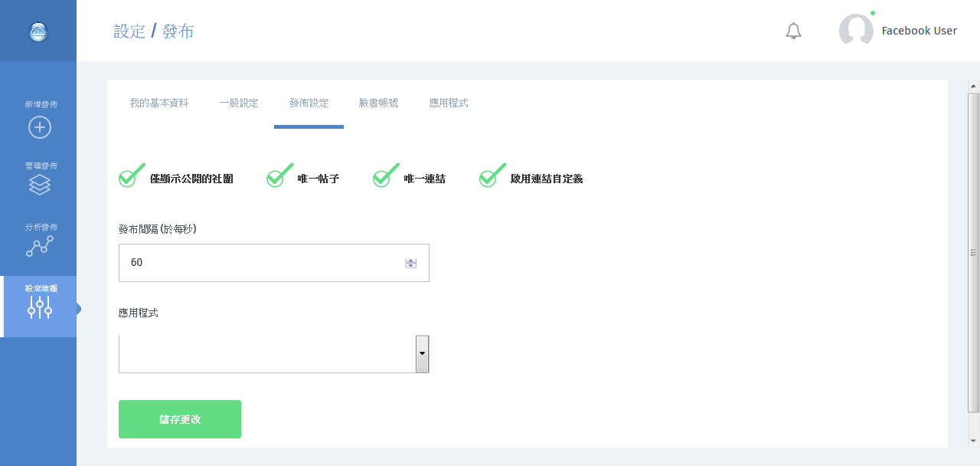Open the Facebook User account menu

click(919, 31)
